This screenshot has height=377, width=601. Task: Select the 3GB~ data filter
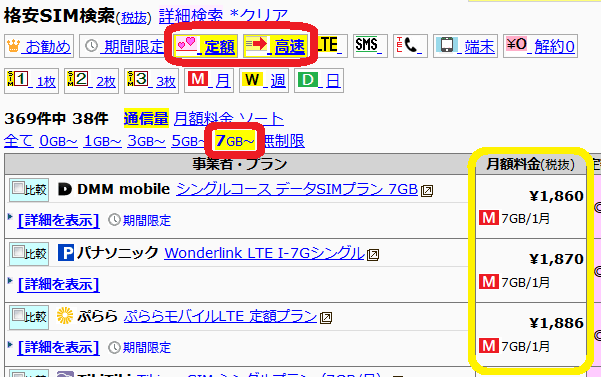click(146, 141)
